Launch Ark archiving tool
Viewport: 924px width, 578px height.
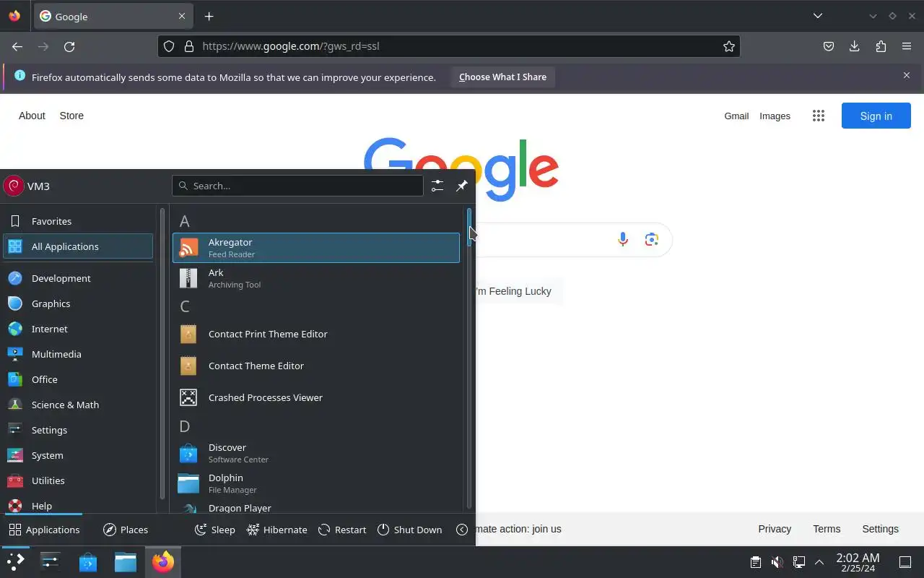315,278
